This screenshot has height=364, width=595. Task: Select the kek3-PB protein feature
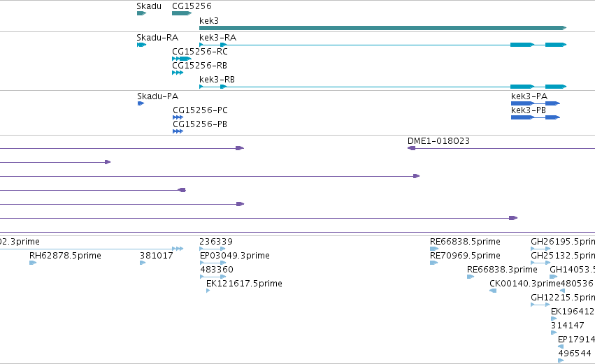[x=536, y=117]
